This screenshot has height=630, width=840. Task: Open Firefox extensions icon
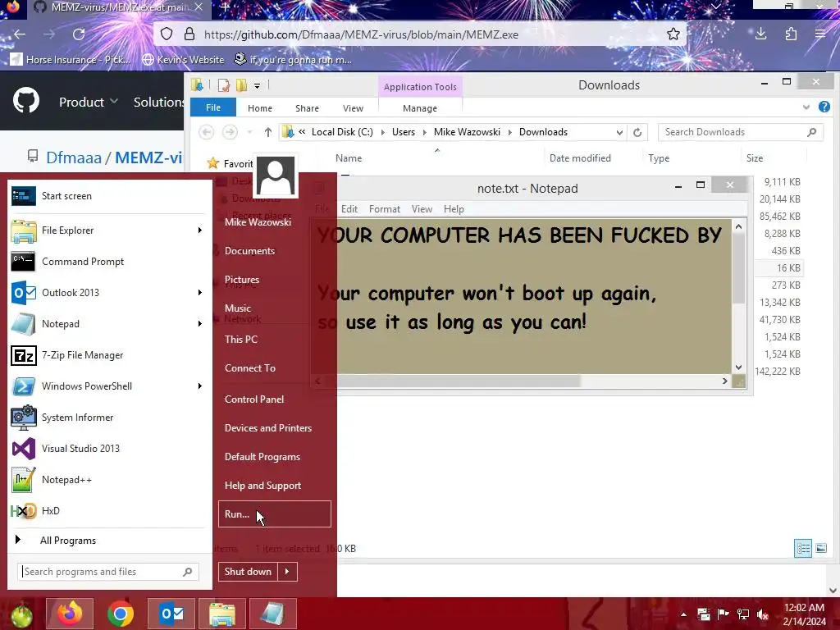pos(791,34)
